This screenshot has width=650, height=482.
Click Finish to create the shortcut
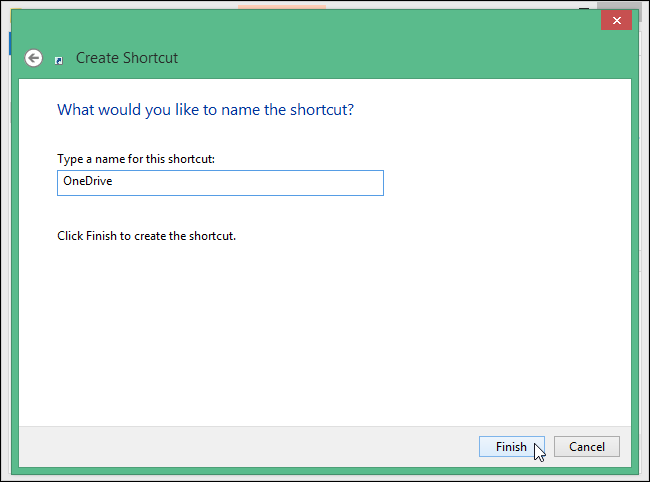[x=512, y=446]
